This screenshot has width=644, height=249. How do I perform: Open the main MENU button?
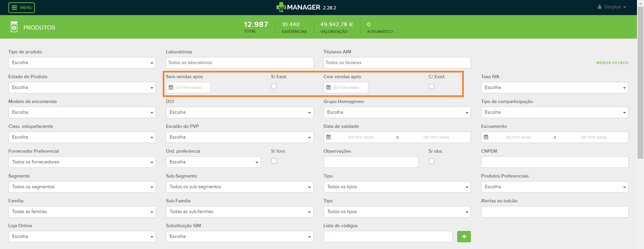pos(22,7)
